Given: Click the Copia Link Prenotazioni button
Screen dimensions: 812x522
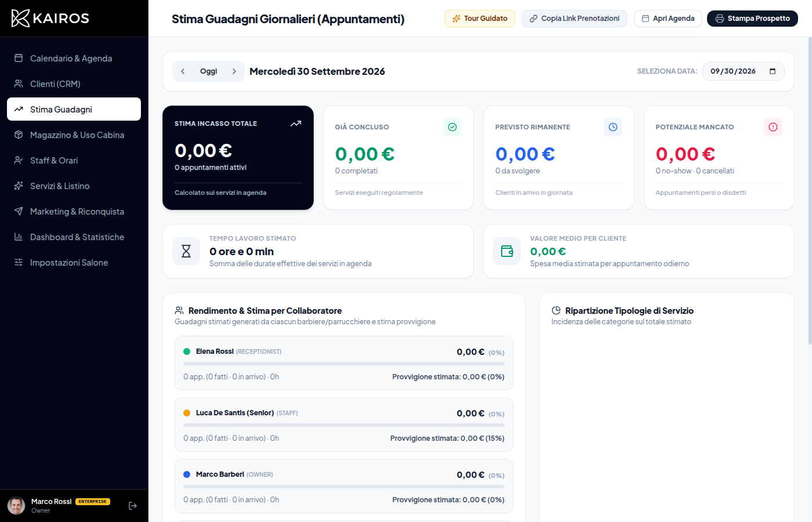Looking at the screenshot, I should [x=574, y=19].
